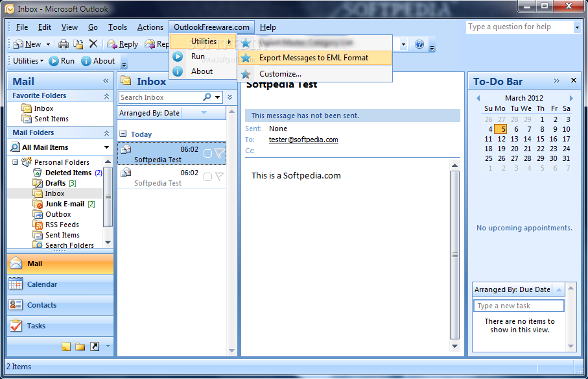Collapse the Personal Folders tree node
Viewport: 588px width, 379px height.
click(x=16, y=162)
